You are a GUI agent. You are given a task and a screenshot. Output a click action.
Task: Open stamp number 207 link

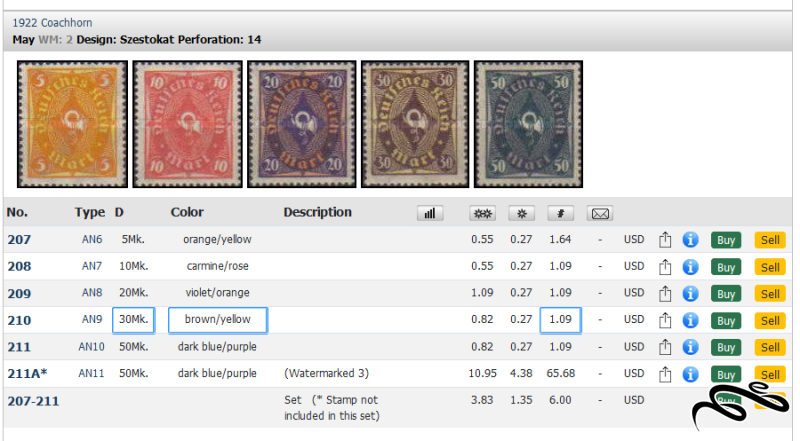click(x=19, y=239)
